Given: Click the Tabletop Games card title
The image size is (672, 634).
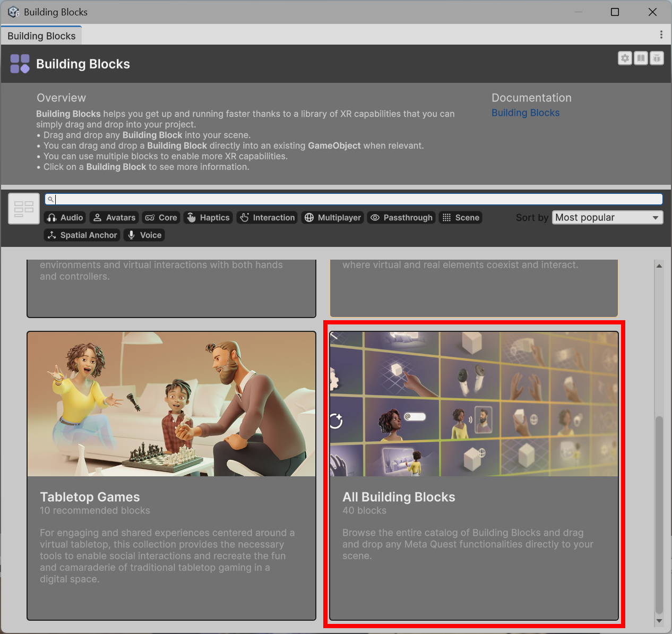Looking at the screenshot, I should (90, 497).
